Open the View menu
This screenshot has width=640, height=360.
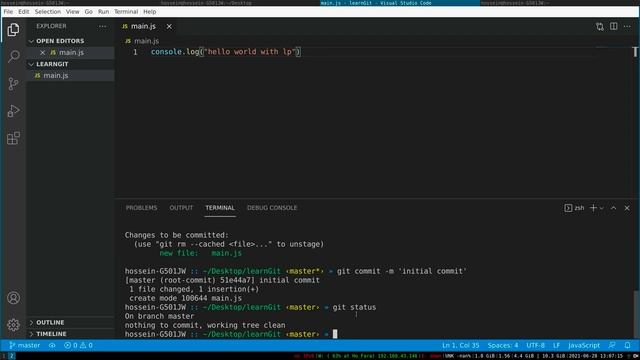coord(73,12)
